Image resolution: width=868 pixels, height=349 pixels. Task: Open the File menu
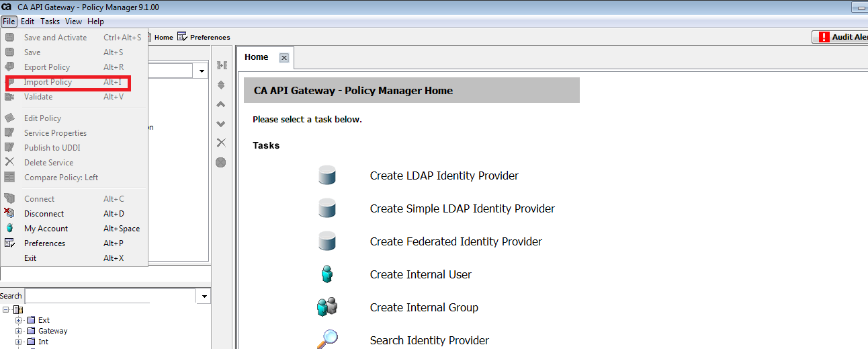pos(9,22)
